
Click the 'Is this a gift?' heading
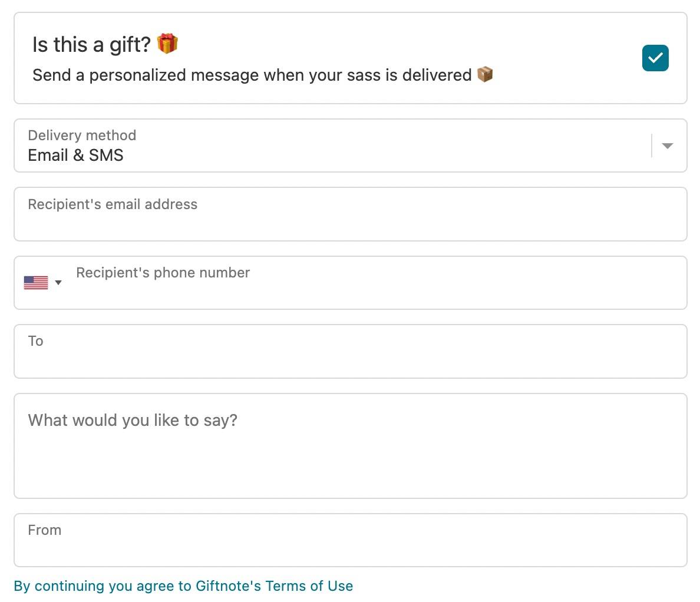coord(91,45)
